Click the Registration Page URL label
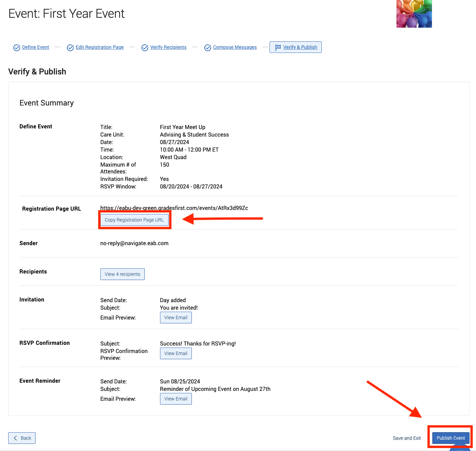Viewport: 476px width, 451px height. click(x=52, y=209)
